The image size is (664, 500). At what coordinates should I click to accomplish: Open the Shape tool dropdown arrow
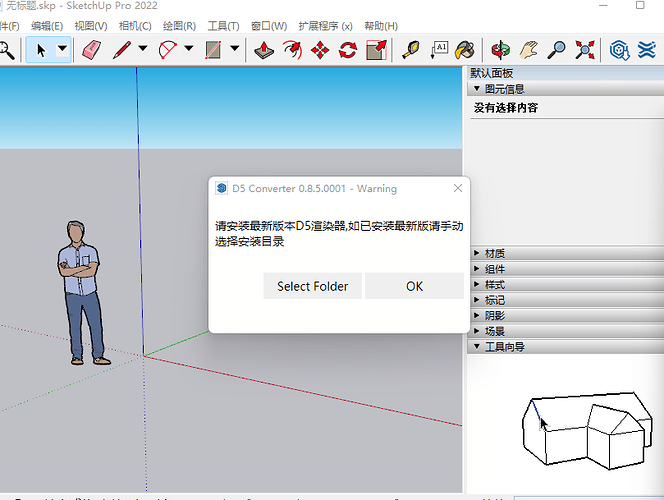(235, 48)
